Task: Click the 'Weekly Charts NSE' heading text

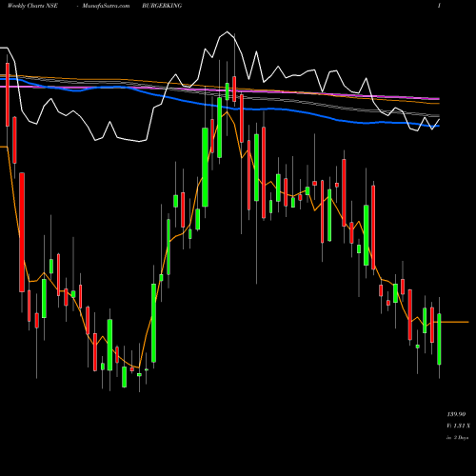Action: pos(32,6)
